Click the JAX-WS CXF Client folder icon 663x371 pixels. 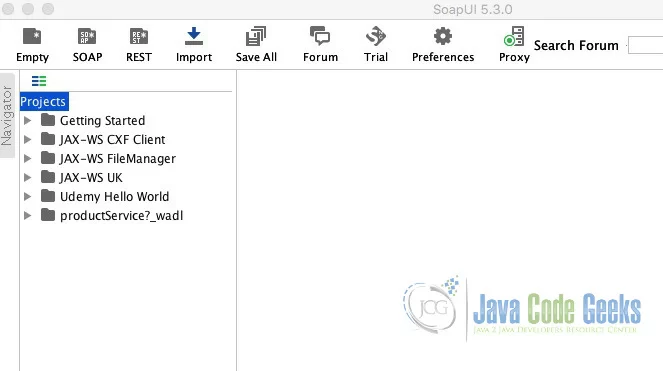(48, 139)
